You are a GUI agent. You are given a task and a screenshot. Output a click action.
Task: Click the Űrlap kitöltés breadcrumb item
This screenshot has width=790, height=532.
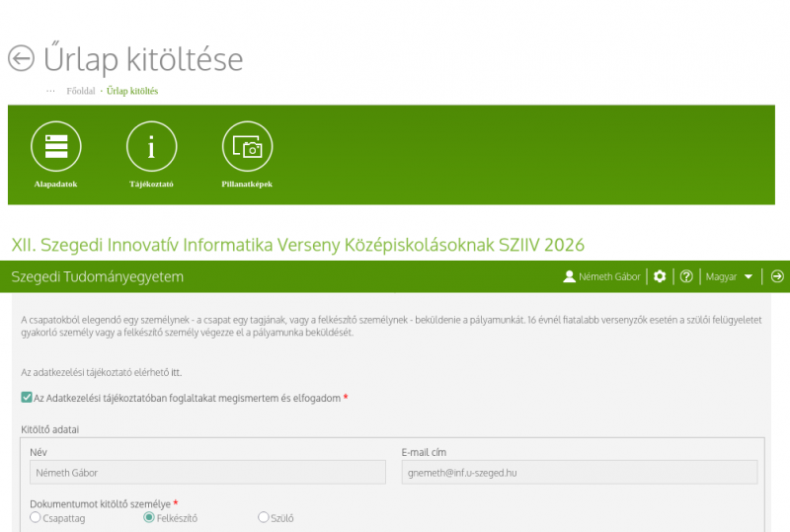click(x=132, y=91)
